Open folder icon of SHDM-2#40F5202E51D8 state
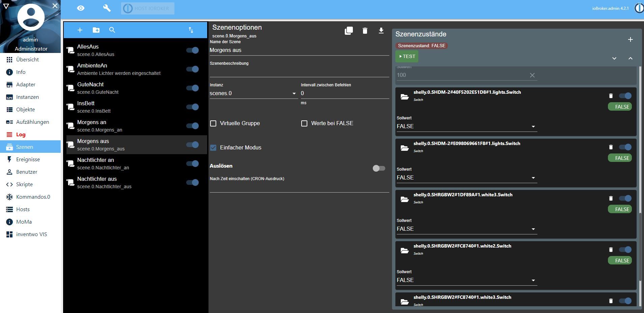This screenshot has height=313, width=644. point(404,97)
